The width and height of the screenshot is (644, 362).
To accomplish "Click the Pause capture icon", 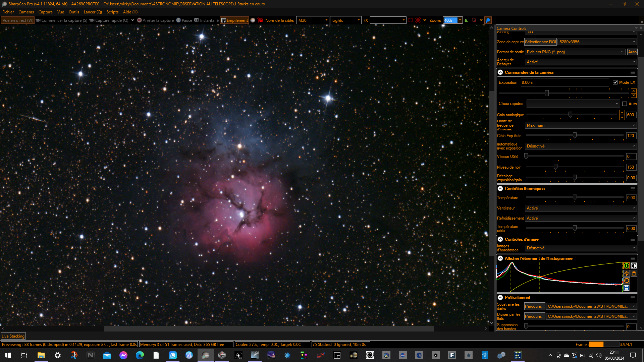I will click(178, 20).
